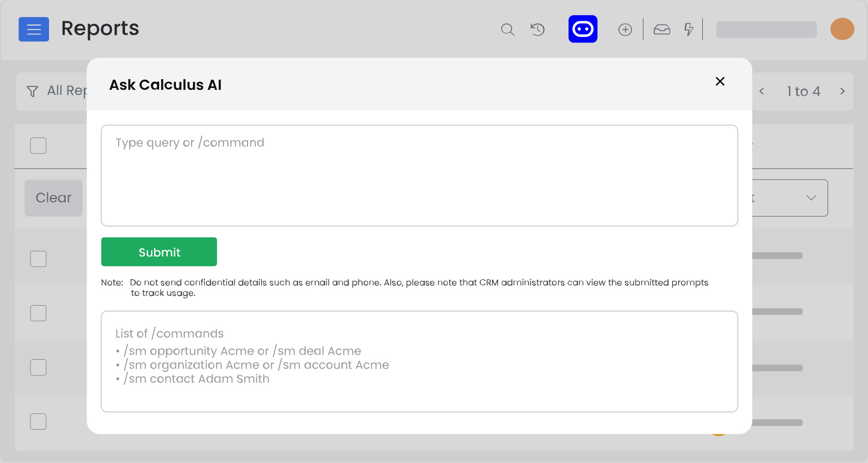Click the filter funnel icon by All Reports
Screen dimensions: 868x463
32,91
